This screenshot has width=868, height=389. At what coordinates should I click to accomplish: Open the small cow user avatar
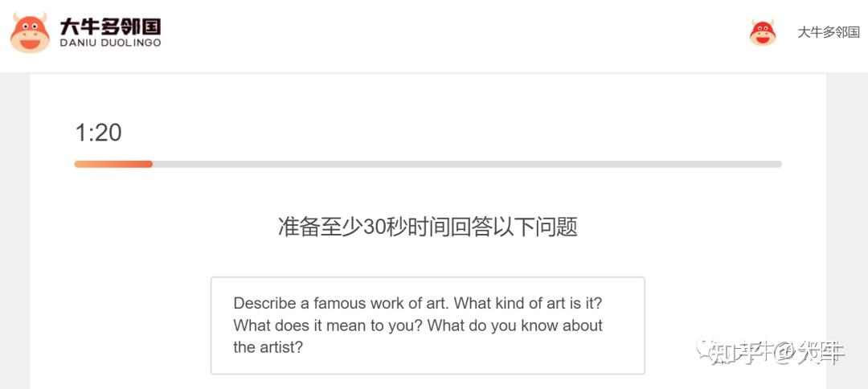(762, 33)
